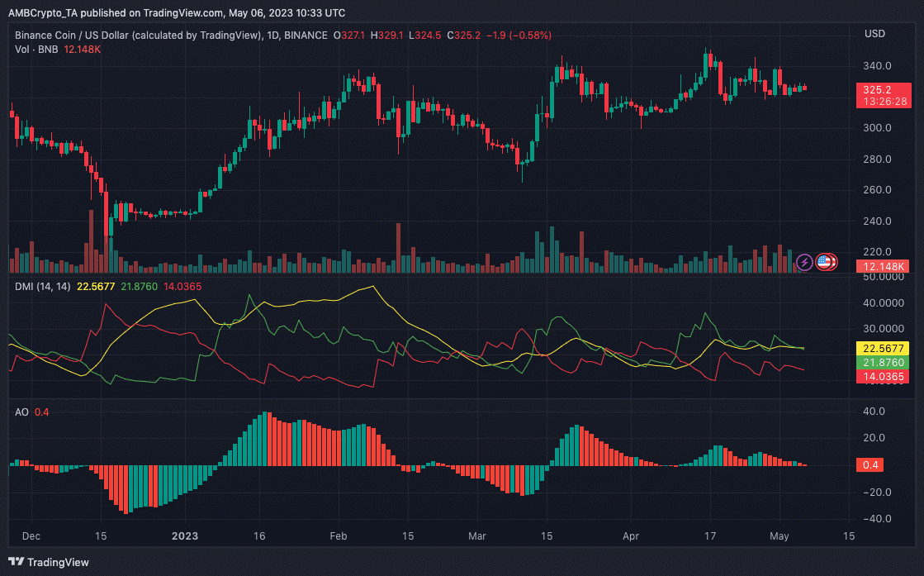
Task: Click the DMI ADX legend value 22.5677
Action: coord(96,287)
